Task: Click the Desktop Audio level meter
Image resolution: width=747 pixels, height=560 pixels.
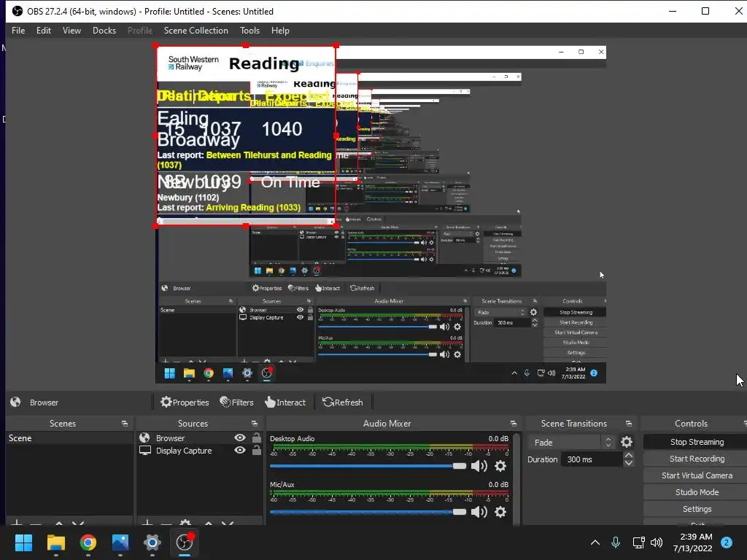Action: click(390, 448)
